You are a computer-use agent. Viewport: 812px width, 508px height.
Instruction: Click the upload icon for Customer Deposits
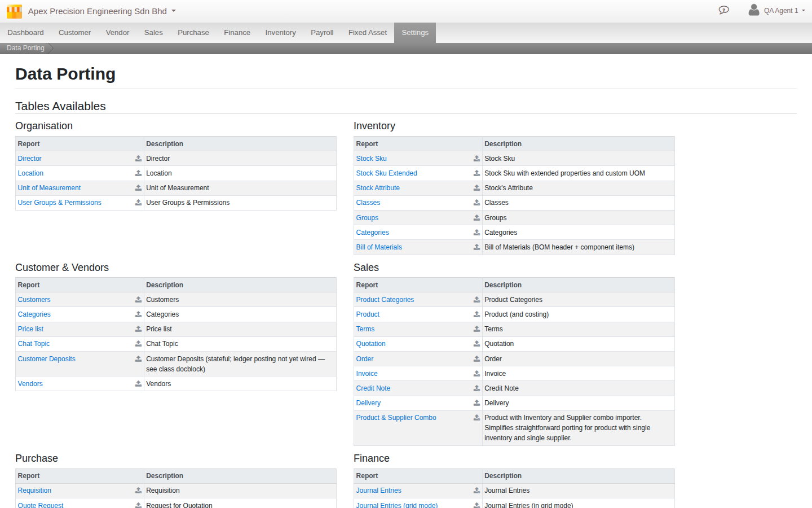pyautogui.click(x=138, y=359)
